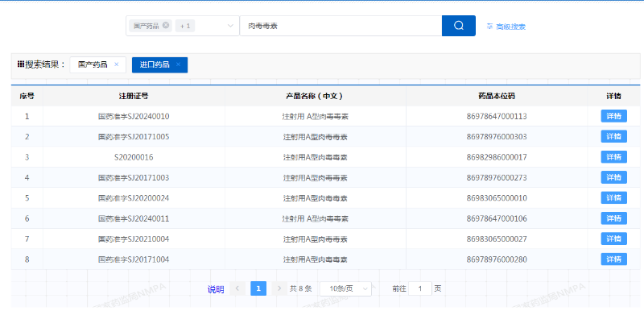644x311 pixels.
Task: Open 详情 for row 国药准字SJ20200024
Action: click(x=613, y=198)
